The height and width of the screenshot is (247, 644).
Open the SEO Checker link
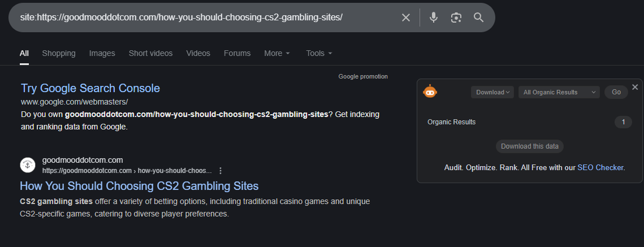click(600, 167)
